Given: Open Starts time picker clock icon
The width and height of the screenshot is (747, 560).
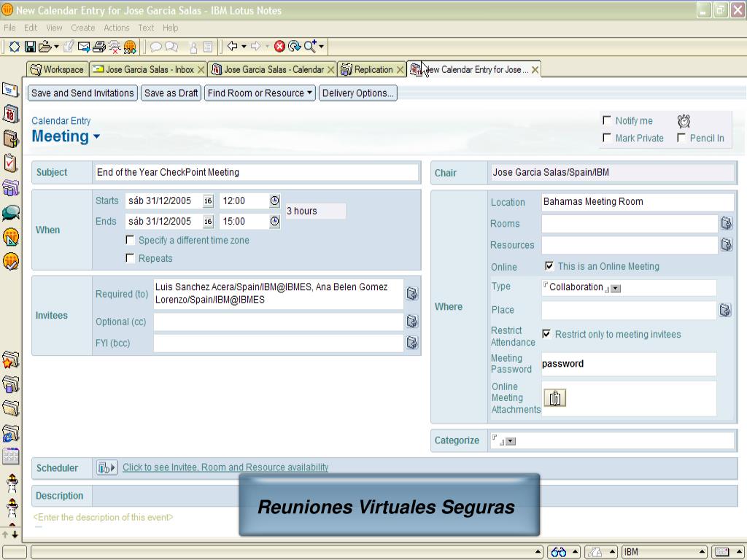Looking at the screenshot, I should click(275, 201).
